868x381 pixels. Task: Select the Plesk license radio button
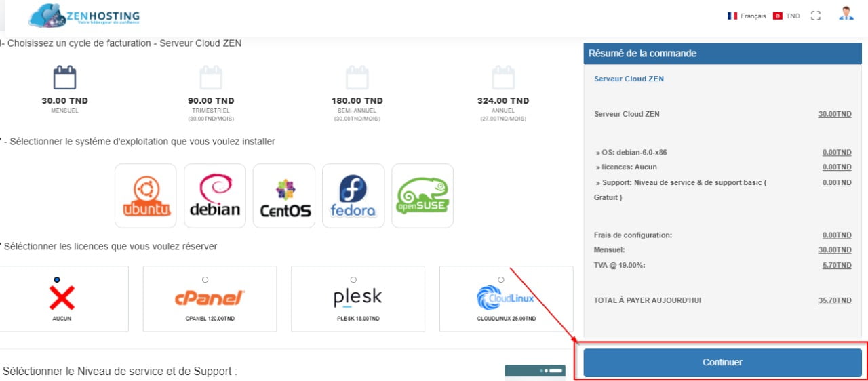tap(353, 279)
